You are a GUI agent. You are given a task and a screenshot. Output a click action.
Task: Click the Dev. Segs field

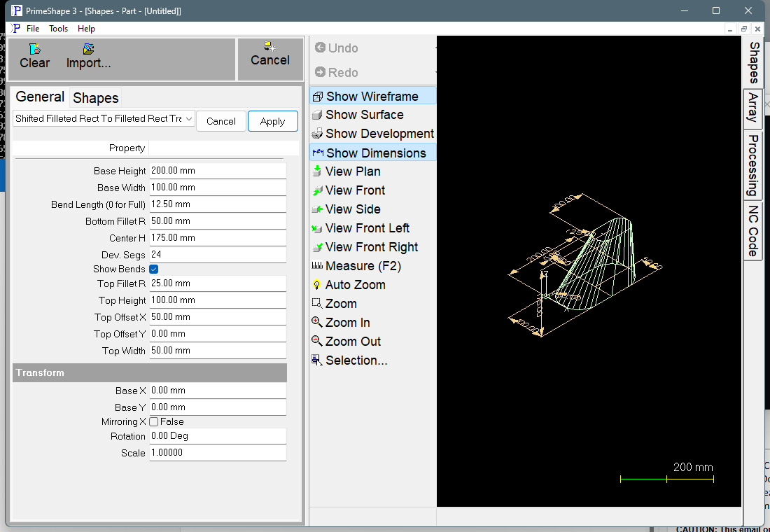coord(218,255)
